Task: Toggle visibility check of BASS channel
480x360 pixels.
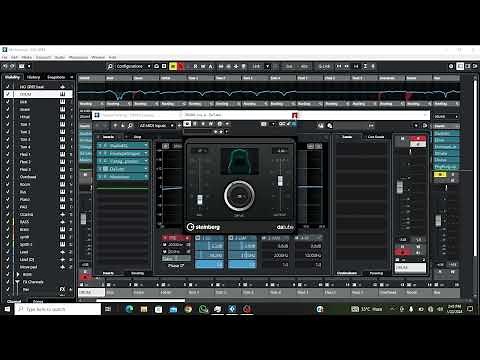Action: (8, 222)
